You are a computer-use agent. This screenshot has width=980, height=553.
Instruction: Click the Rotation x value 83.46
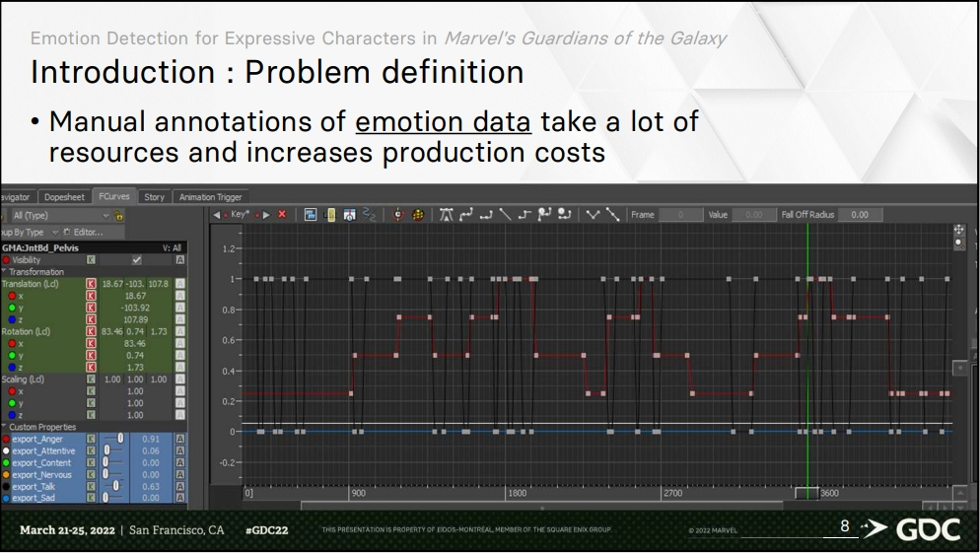point(135,343)
